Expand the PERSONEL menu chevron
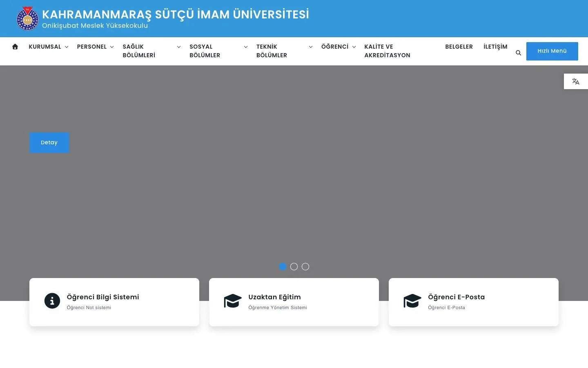Viewport: 588px width, 368px height. tap(112, 47)
